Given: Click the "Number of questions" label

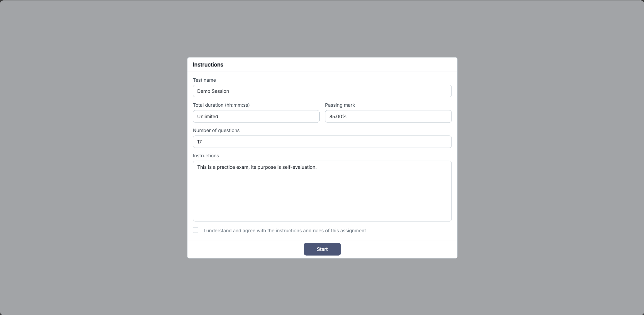Looking at the screenshot, I should point(216,130).
